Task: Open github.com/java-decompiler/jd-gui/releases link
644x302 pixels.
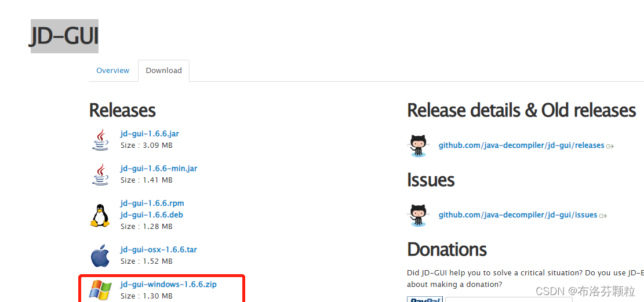Action: (521, 145)
